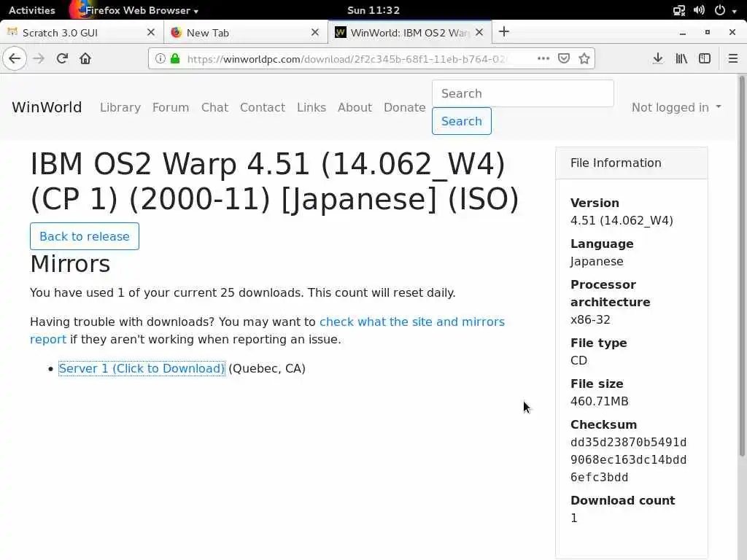Click the File type value CD
The height and width of the screenshot is (560, 747).
[x=578, y=360]
